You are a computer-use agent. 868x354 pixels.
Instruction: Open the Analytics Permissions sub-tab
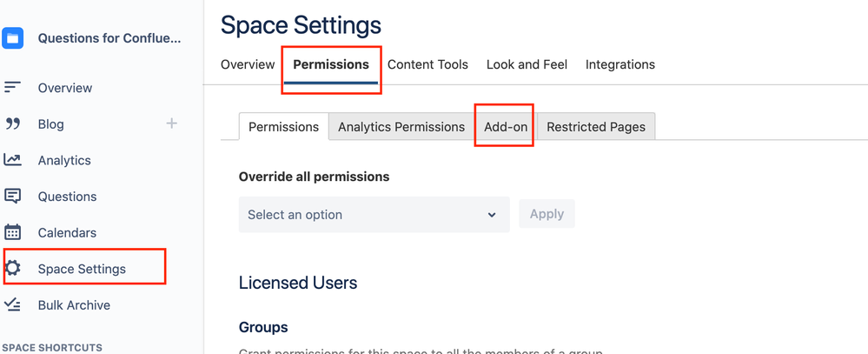click(401, 127)
